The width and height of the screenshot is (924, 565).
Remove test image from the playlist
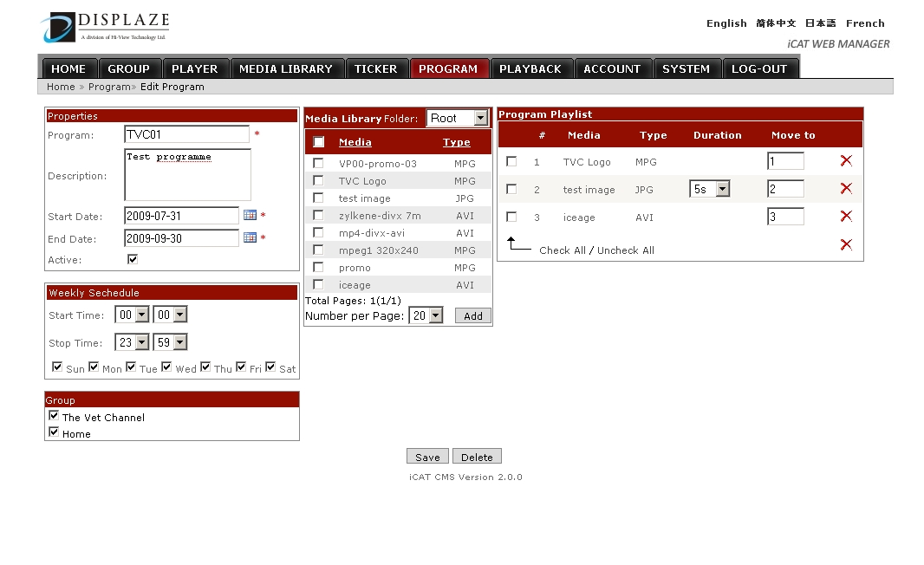point(846,189)
